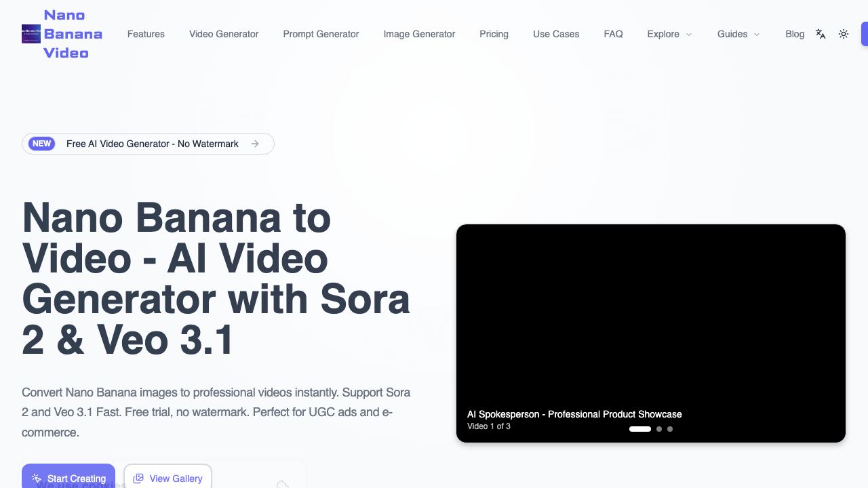Image resolution: width=868 pixels, height=488 pixels.
Task: Click the black video preview player
Action: click(x=651, y=333)
